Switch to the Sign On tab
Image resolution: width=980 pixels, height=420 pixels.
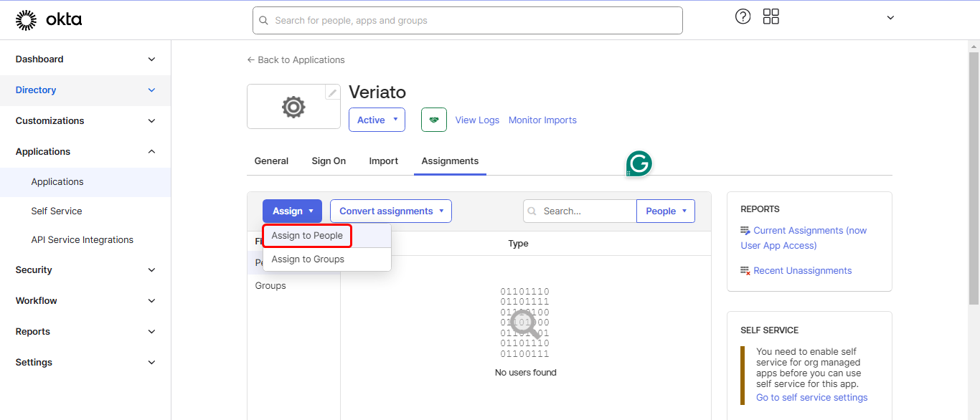tap(329, 161)
